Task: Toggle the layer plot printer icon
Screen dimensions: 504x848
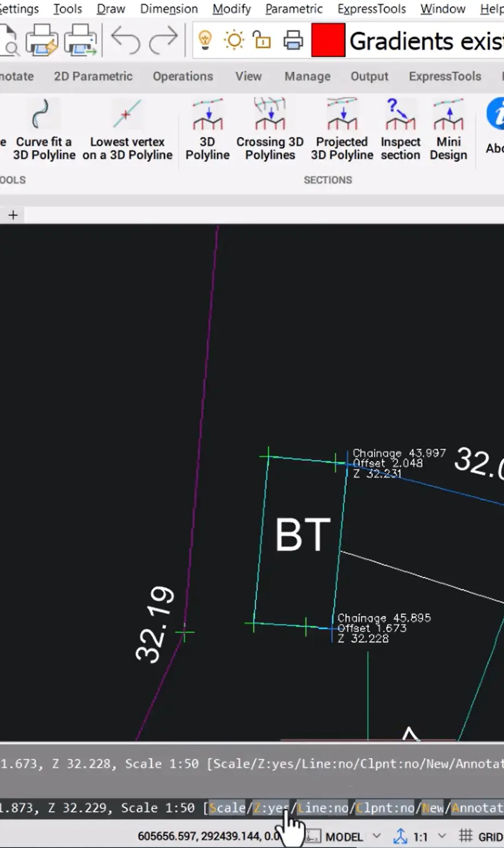Action: click(x=293, y=41)
